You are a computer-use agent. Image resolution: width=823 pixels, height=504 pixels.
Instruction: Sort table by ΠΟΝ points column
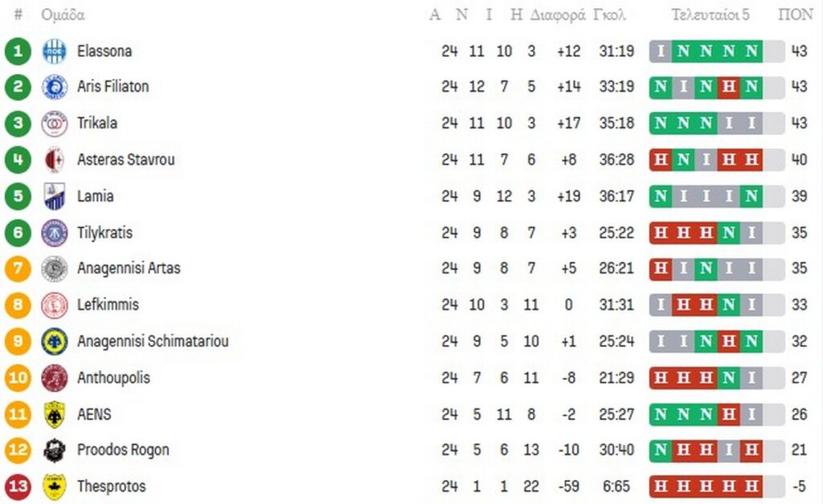(x=796, y=14)
